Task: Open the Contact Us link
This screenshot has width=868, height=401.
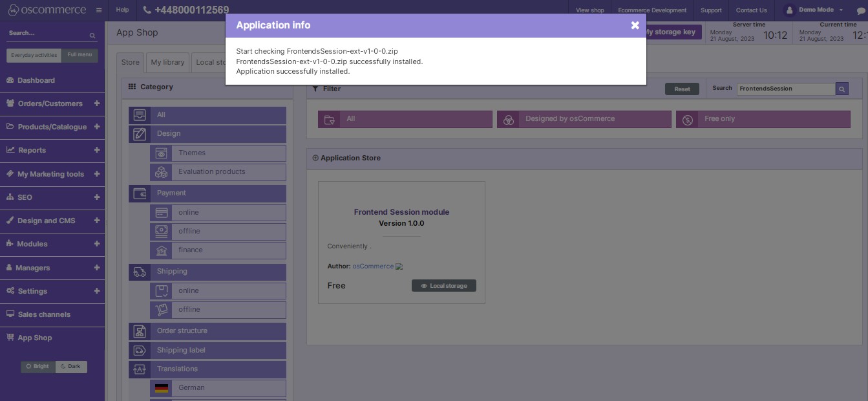Action: [752, 10]
